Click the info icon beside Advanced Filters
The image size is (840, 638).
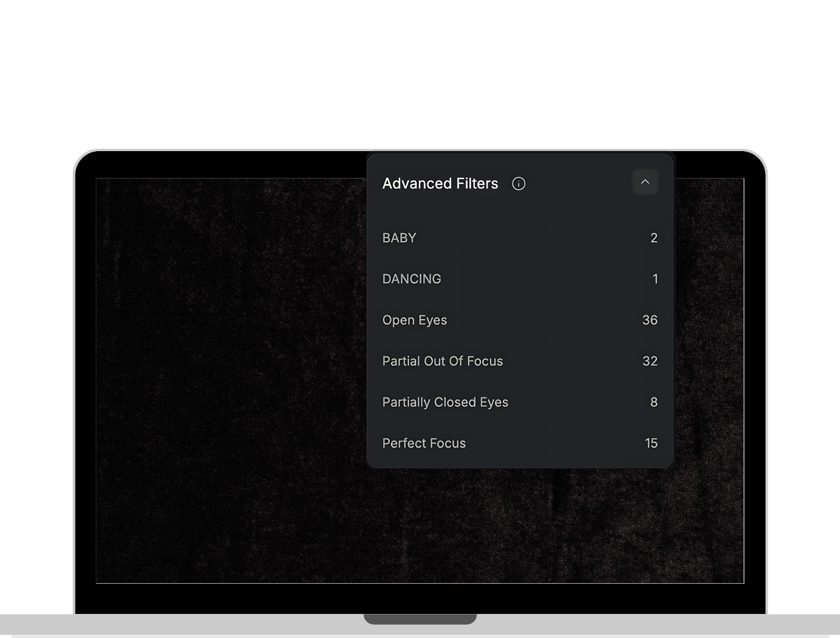pos(519,184)
